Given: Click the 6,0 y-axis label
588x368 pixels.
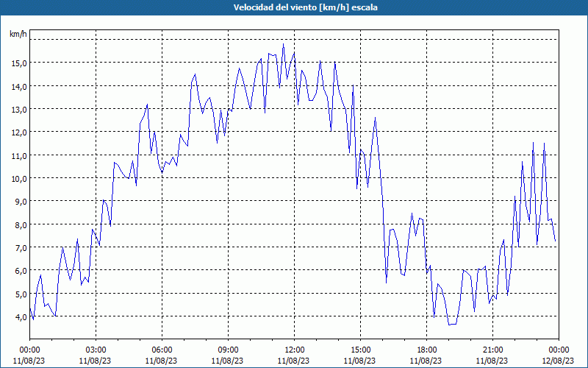Looking at the screenshot, I should (20, 271).
